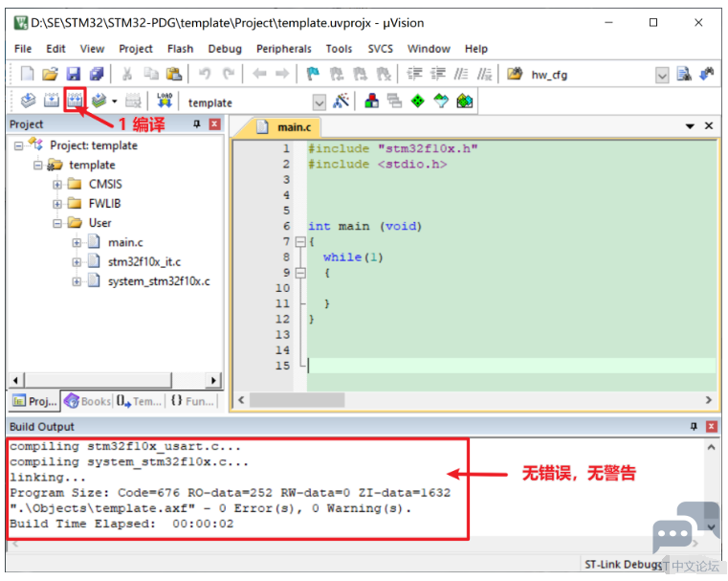This screenshot has height=581, width=728.
Task: Expand the FWLIB folder
Action: coord(57,204)
